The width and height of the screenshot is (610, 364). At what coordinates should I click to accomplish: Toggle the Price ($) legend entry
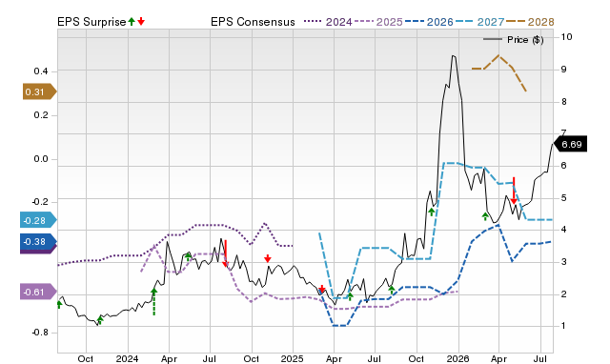514,40
